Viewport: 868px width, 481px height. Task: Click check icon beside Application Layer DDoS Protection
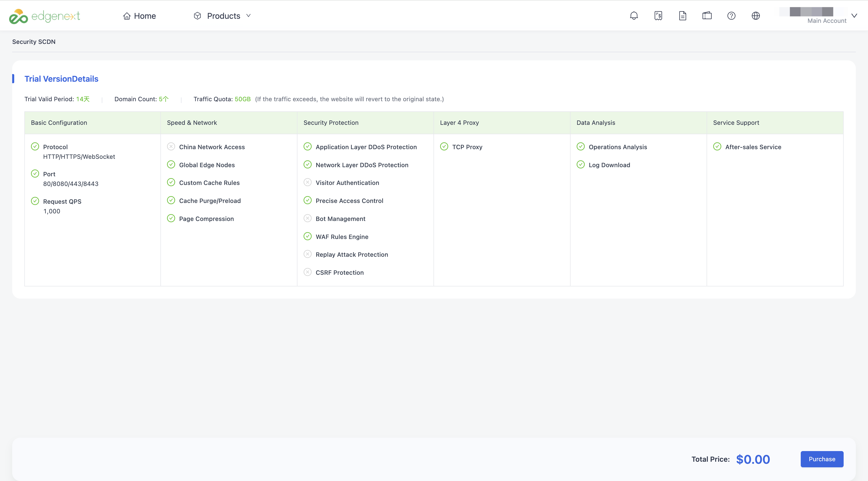click(308, 146)
